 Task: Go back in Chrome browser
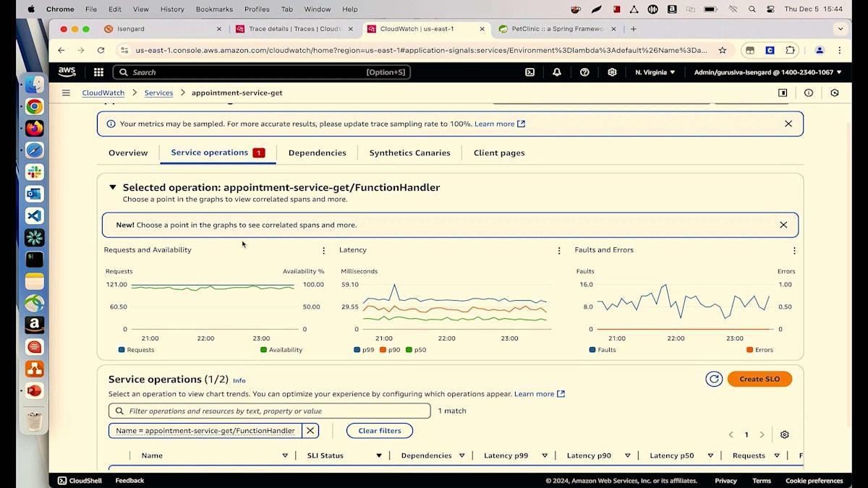[61, 50]
